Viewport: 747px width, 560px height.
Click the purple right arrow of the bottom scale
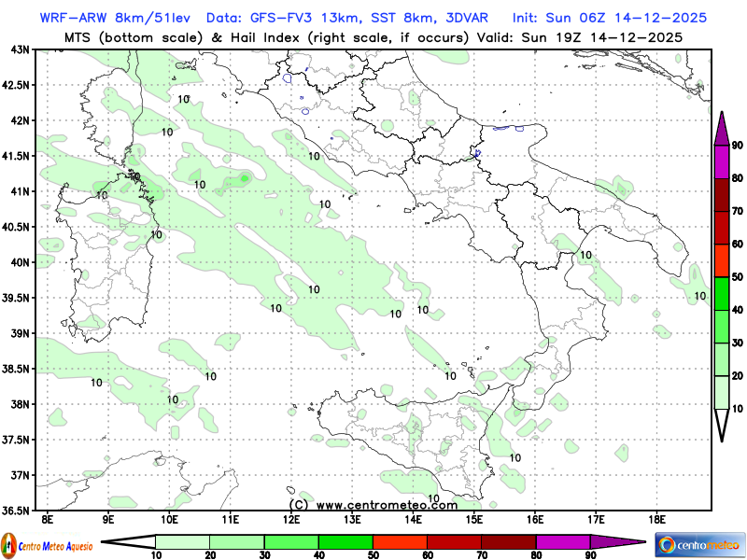click(617, 541)
